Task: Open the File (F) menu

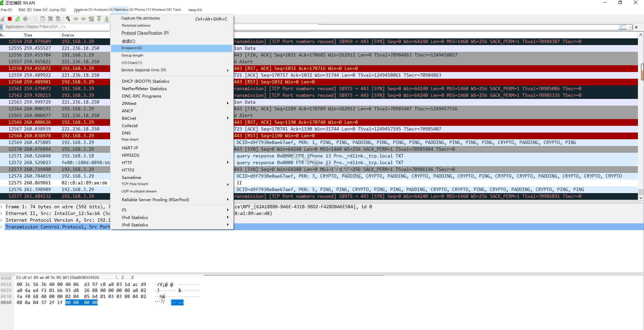Action: pos(6,10)
